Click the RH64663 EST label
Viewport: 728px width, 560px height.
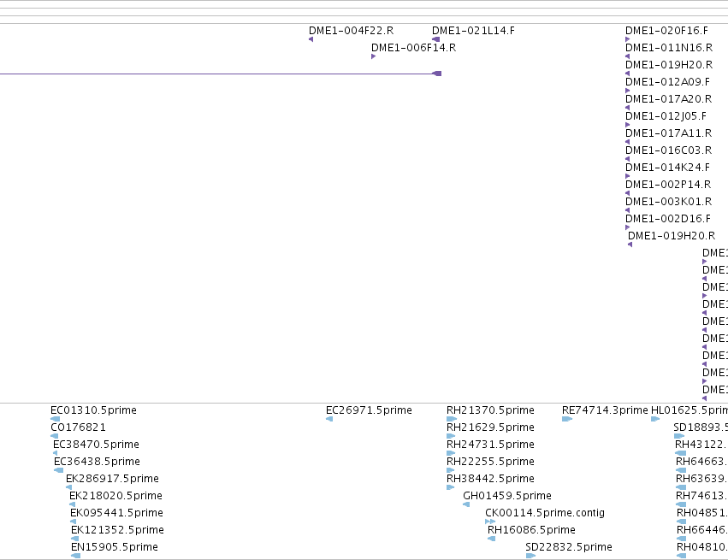click(x=702, y=462)
